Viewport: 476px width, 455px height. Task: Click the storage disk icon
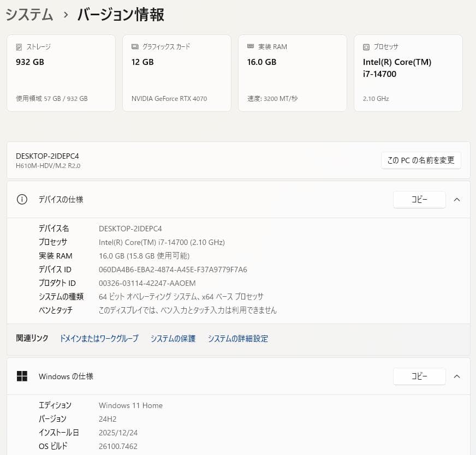point(19,47)
